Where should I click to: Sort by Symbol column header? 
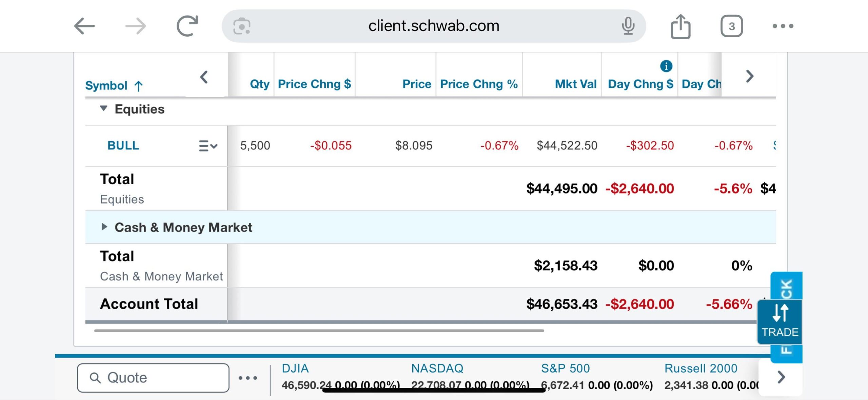coord(106,85)
